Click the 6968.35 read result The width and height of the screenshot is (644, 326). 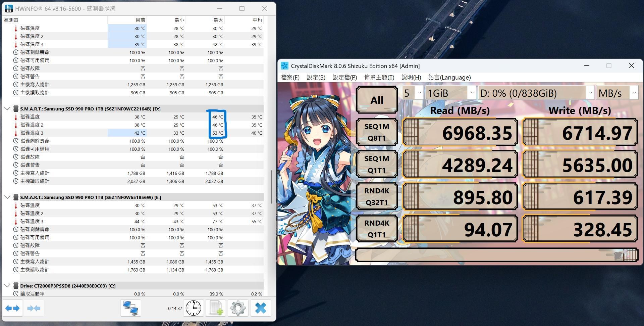point(460,132)
